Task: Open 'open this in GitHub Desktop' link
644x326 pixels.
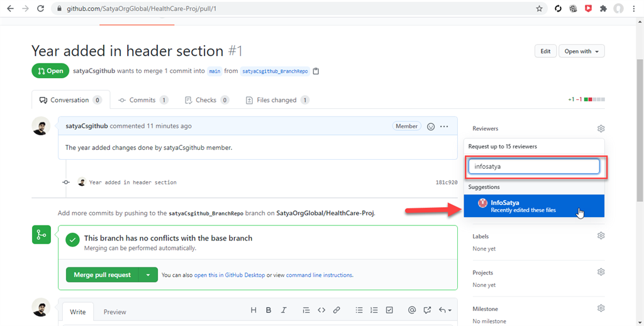Action: point(230,275)
